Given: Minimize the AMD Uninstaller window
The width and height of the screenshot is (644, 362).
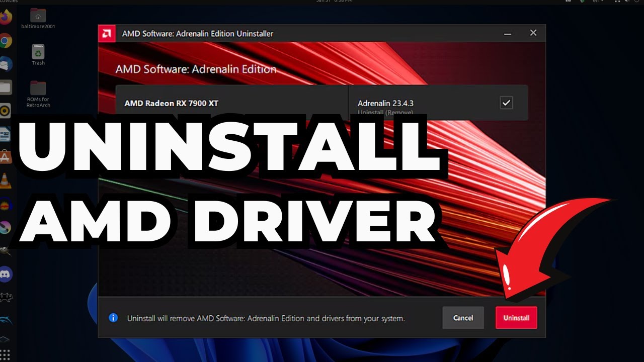Looking at the screenshot, I should coord(507,34).
